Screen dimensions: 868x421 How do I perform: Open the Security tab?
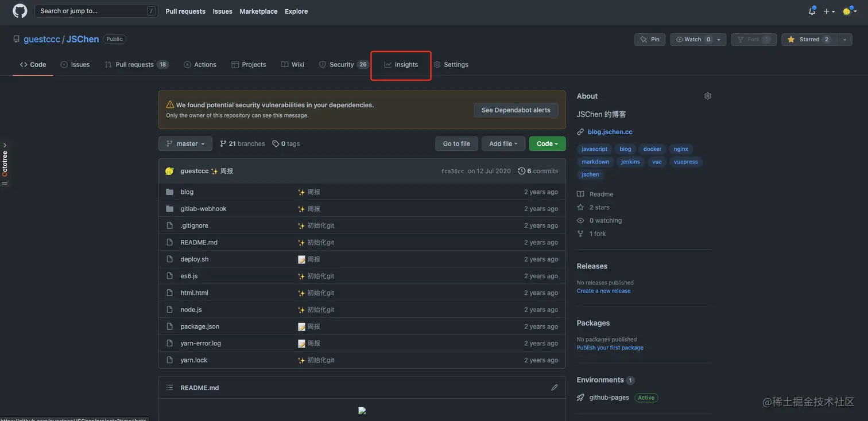point(343,65)
